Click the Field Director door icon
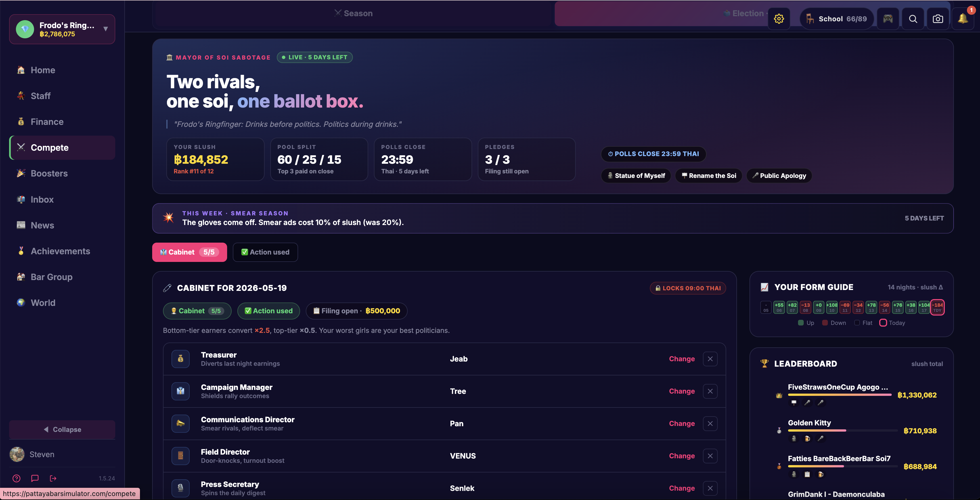This screenshot has height=500, width=980. (x=181, y=456)
